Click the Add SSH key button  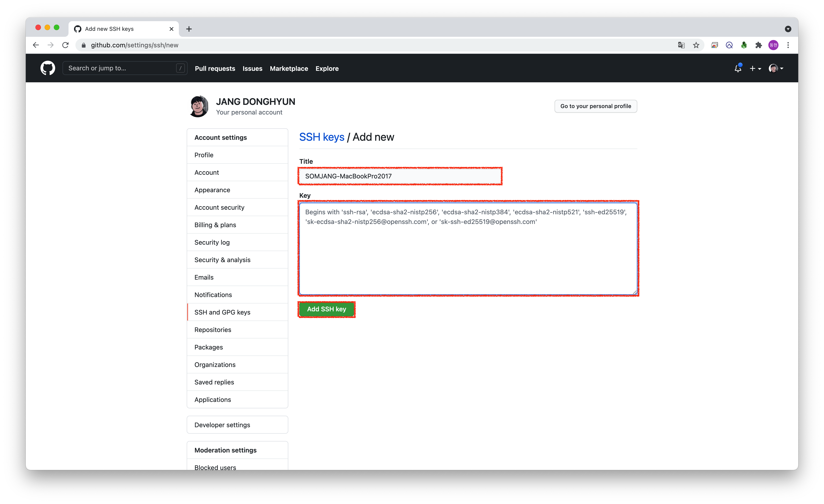(326, 309)
